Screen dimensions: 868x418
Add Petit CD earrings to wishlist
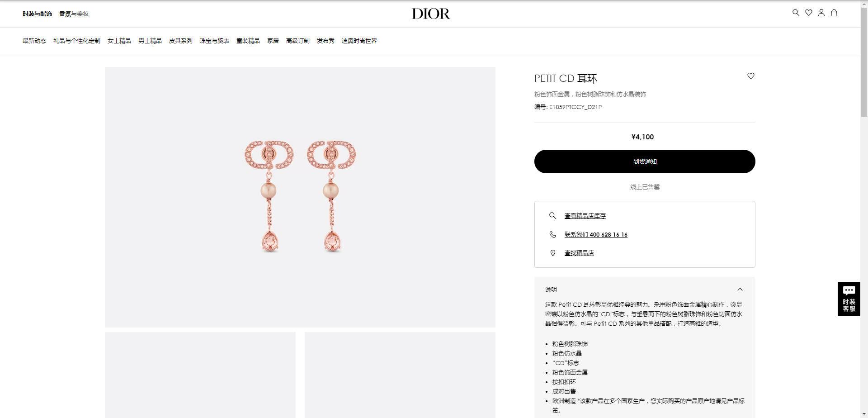(751, 76)
